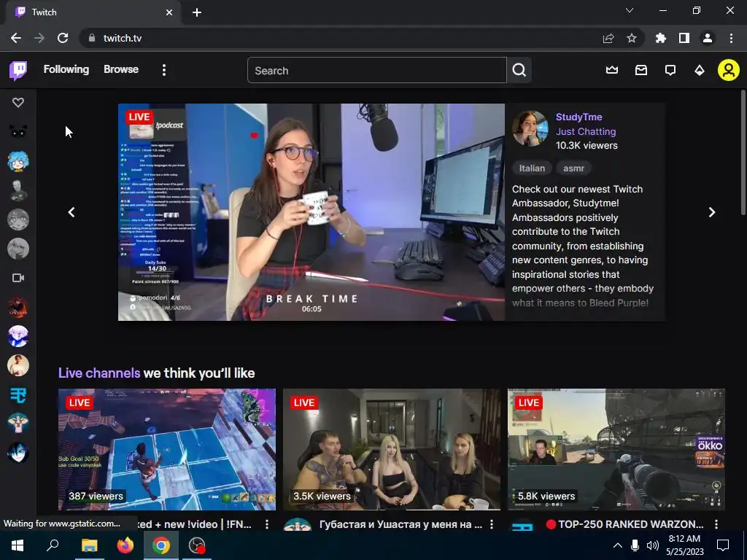Open the Okko-style blue logo channel in sidebar

click(18, 394)
